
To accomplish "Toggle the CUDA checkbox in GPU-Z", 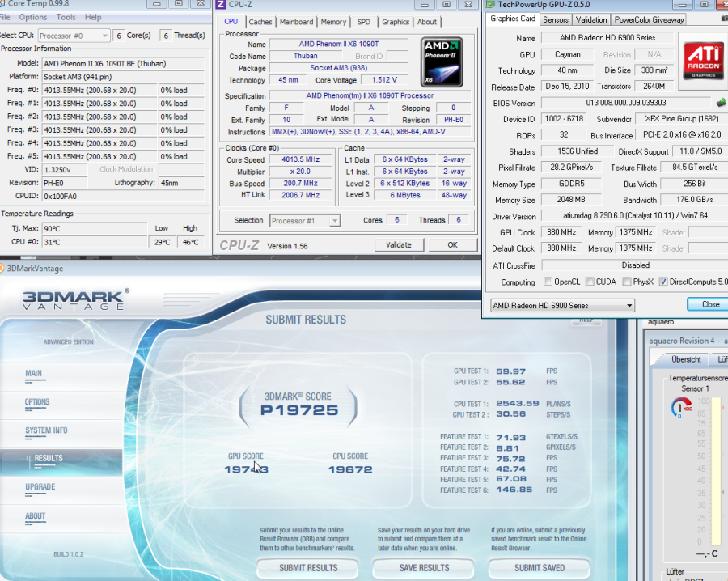I will pyautogui.click(x=590, y=282).
